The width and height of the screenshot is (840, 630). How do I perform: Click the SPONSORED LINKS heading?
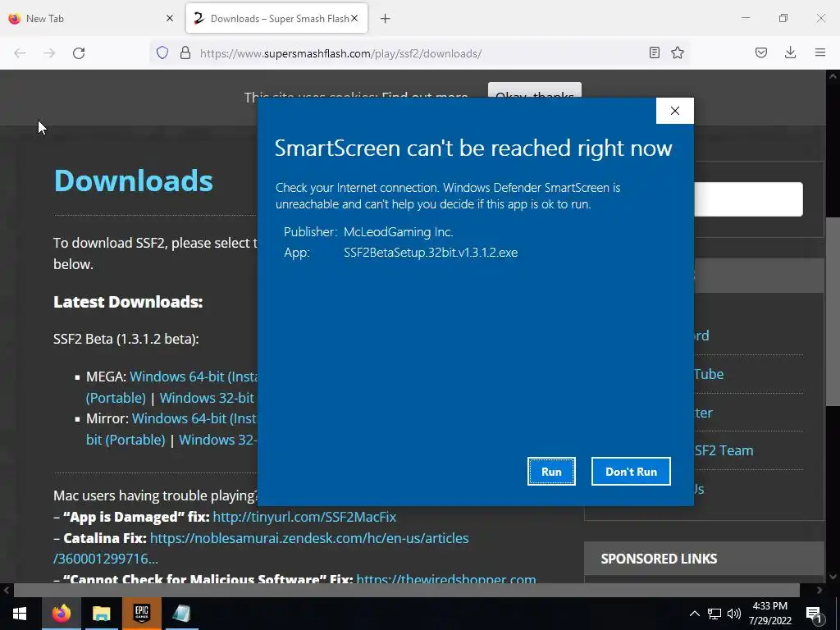[659, 559]
